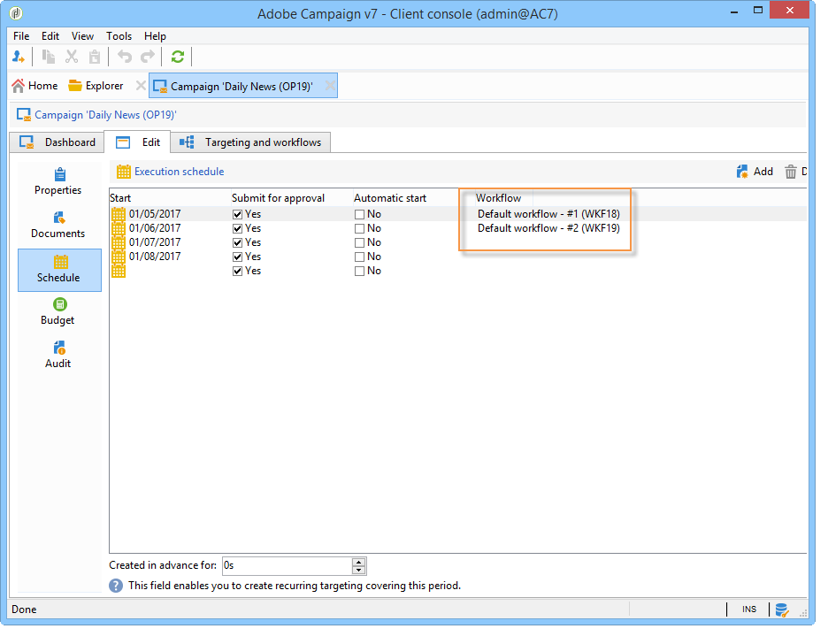Enable Automatic start for 01/08/2017
This screenshot has width=828, height=644.
[x=360, y=257]
